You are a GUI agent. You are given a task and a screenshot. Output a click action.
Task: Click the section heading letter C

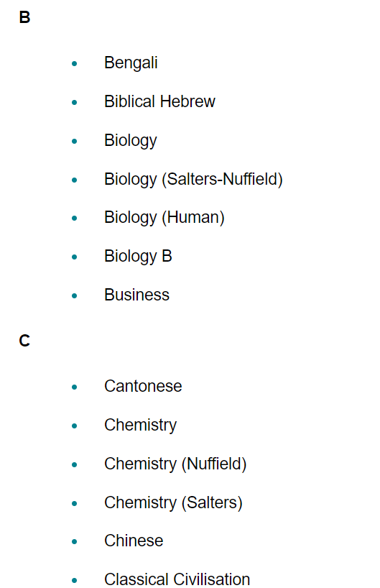pos(24,341)
